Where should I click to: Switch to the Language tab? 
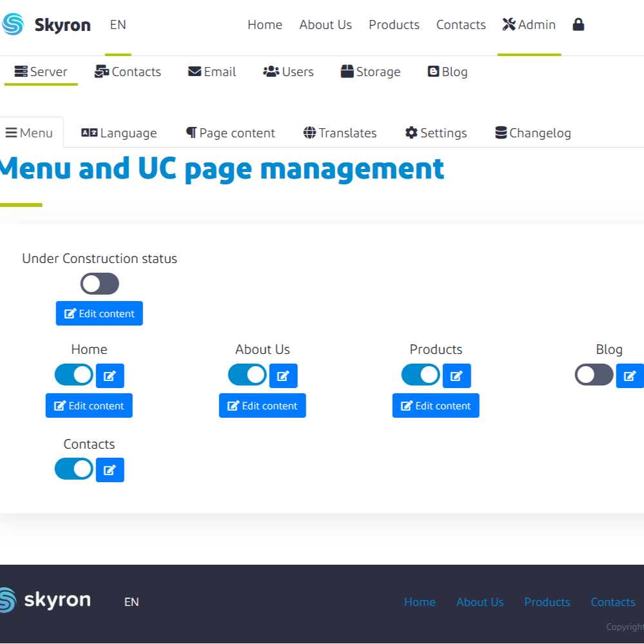(119, 133)
